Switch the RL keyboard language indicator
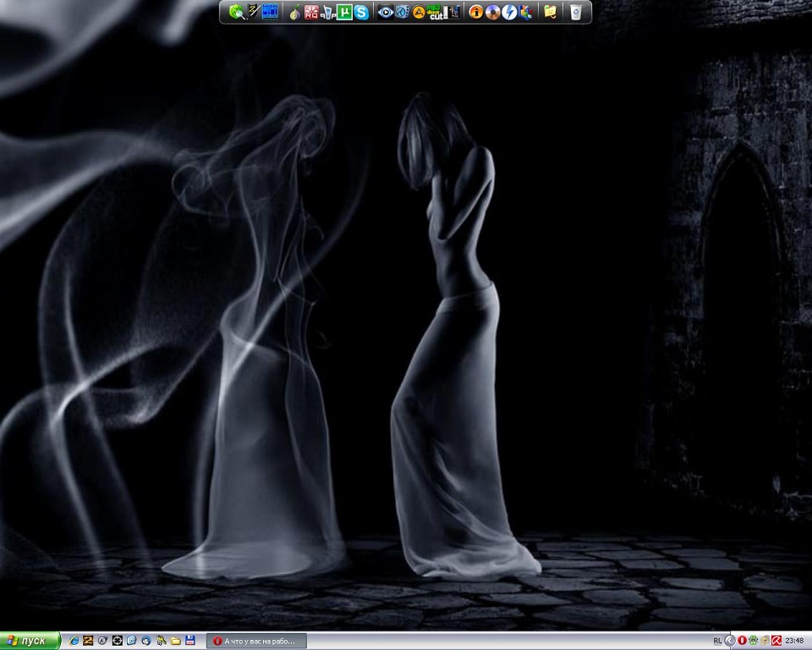 (x=717, y=641)
